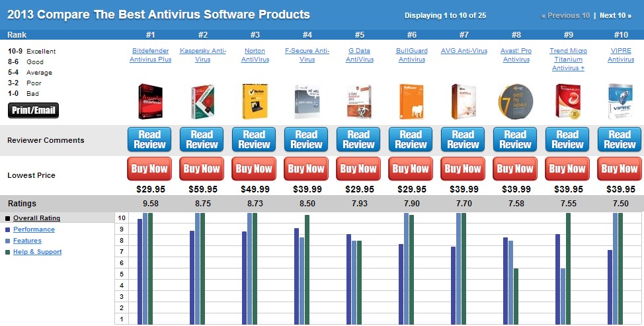Open the Help & Support ratings link
This screenshot has width=644, height=326.
[x=38, y=252]
